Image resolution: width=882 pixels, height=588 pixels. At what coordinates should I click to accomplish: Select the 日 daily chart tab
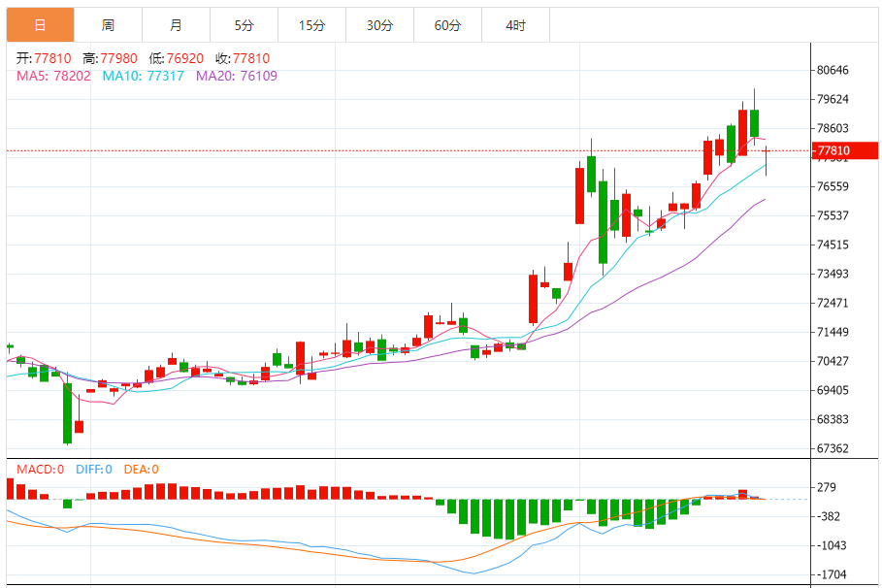(40, 25)
